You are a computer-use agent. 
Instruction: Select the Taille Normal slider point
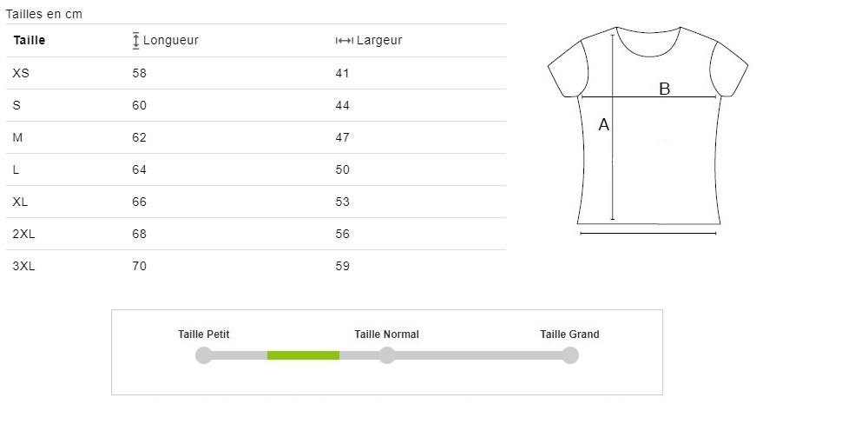[x=387, y=355]
